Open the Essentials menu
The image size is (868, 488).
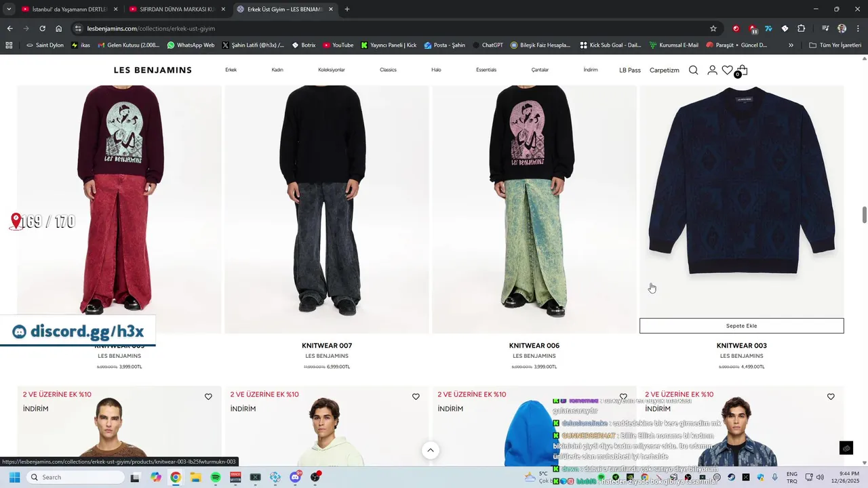click(x=486, y=70)
